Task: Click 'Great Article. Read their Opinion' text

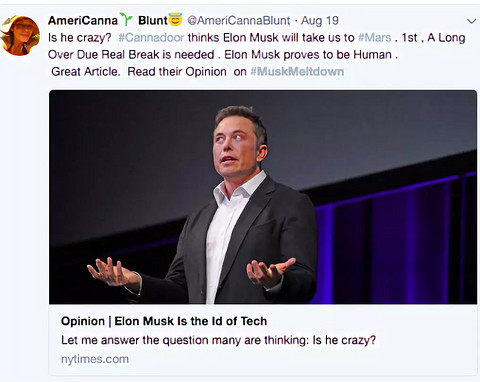Action: [x=139, y=71]
